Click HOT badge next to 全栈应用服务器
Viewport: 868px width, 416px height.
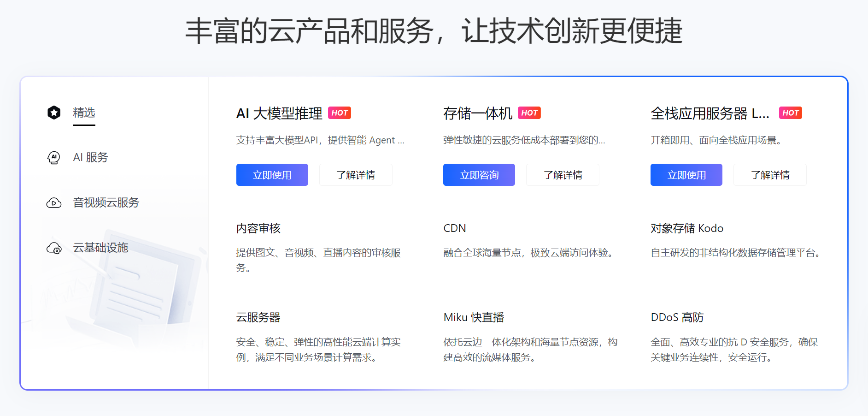(790, 113)
